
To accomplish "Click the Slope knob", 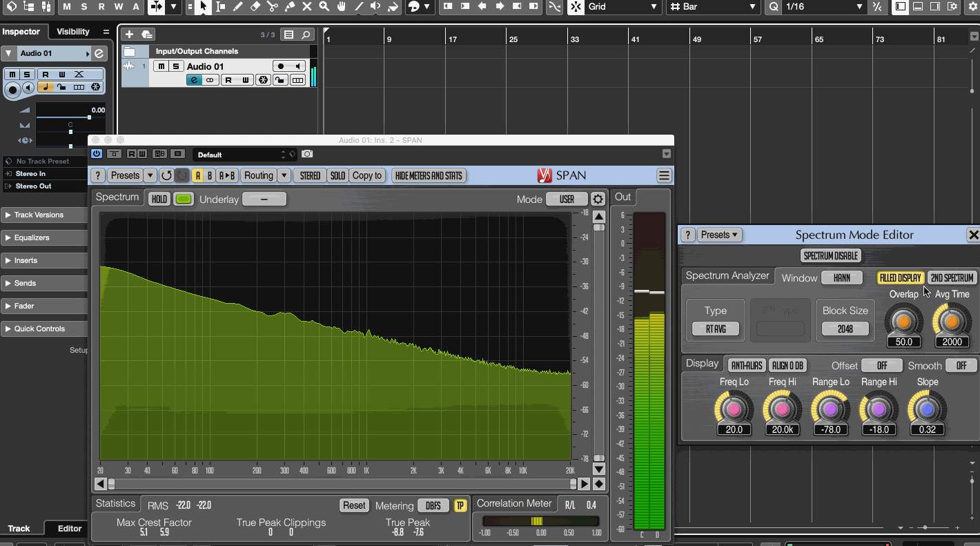I will tap(927, 409).
